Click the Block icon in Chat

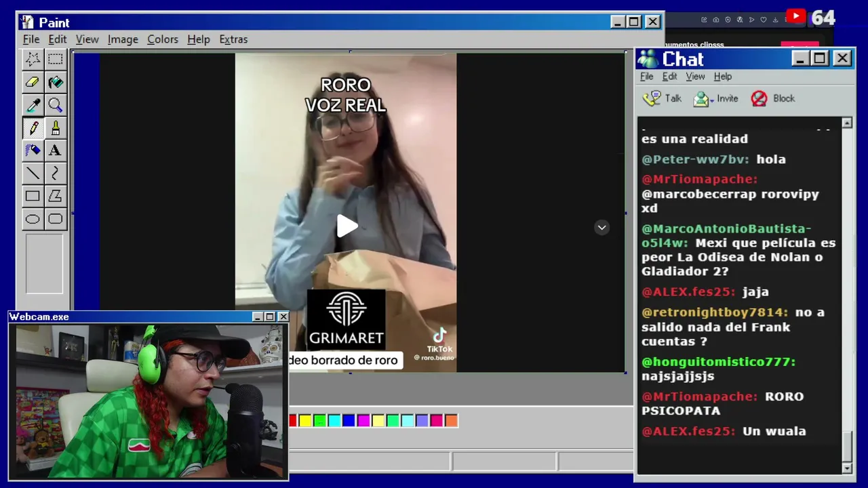click(759, 99)
